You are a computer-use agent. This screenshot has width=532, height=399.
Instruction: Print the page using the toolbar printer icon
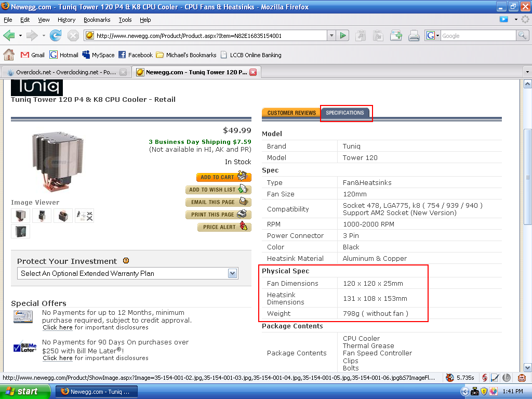(x=414, y=35)
